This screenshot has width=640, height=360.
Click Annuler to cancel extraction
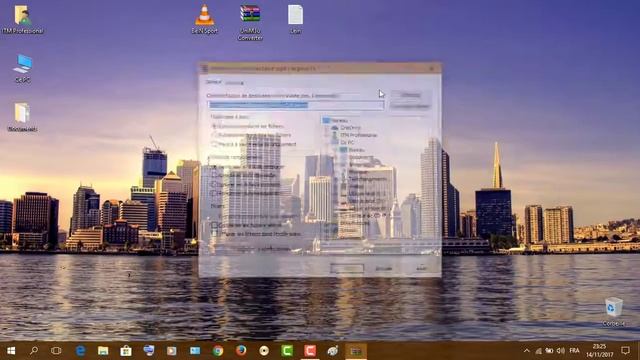pyautogui.click(x=384, y=268)
